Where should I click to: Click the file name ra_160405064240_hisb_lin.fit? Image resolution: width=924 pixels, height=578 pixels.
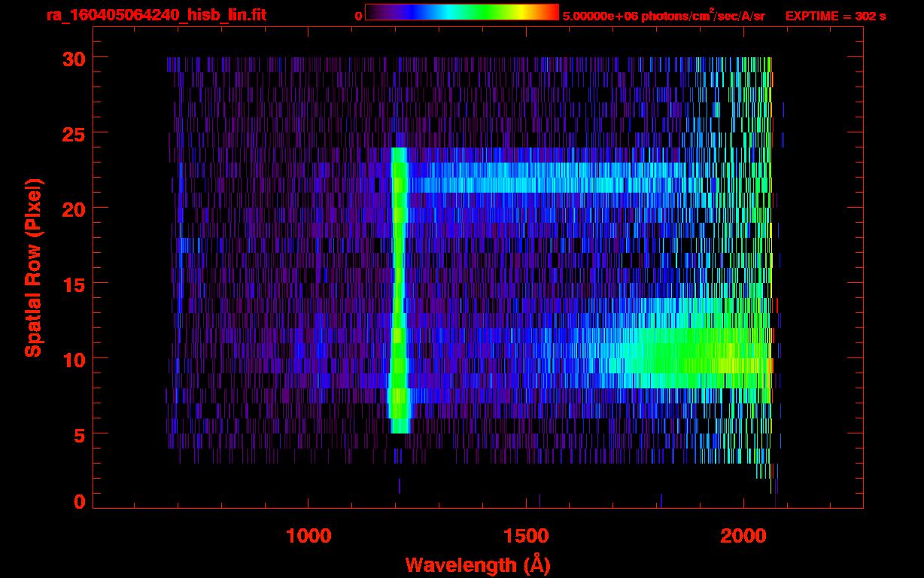coord(155,15)
